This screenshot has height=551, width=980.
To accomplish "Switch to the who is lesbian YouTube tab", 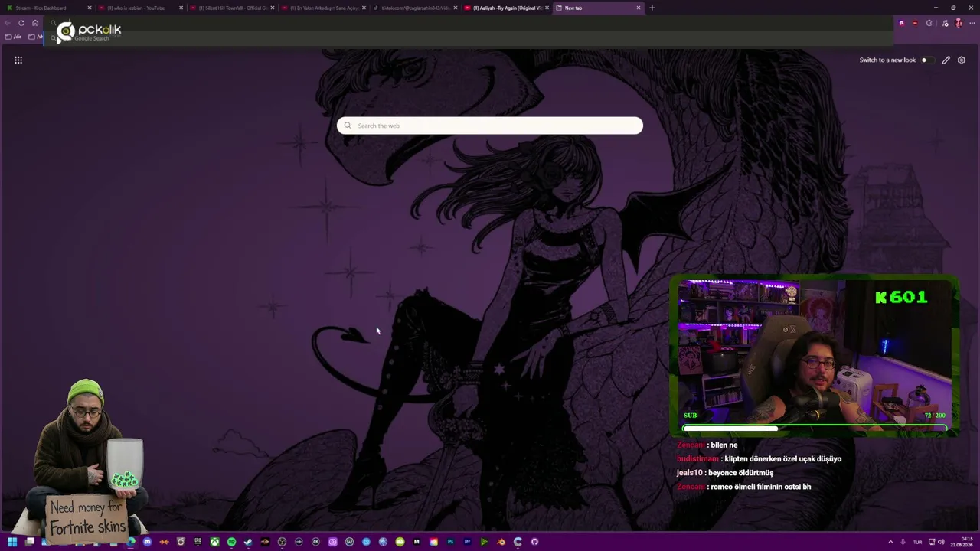I will pyautogui.click(x=139, y=8).
